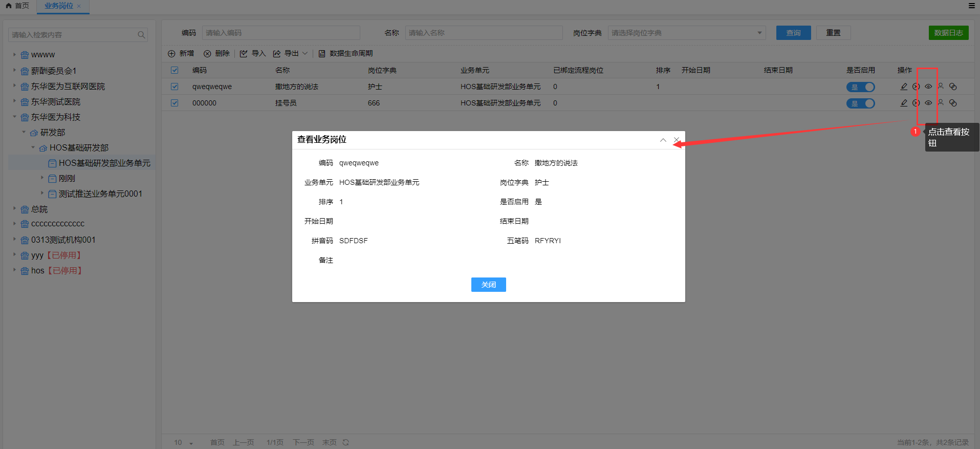Click the edit pencil icon in the 000000 row
The width and height of the screenshot is (980, 449).
(904, 103)
